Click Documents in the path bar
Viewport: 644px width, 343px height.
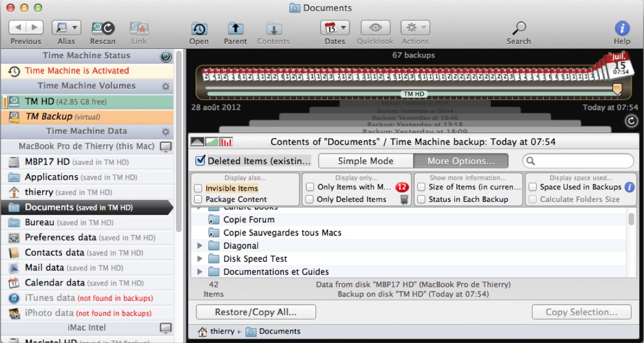tap(280, 331)
